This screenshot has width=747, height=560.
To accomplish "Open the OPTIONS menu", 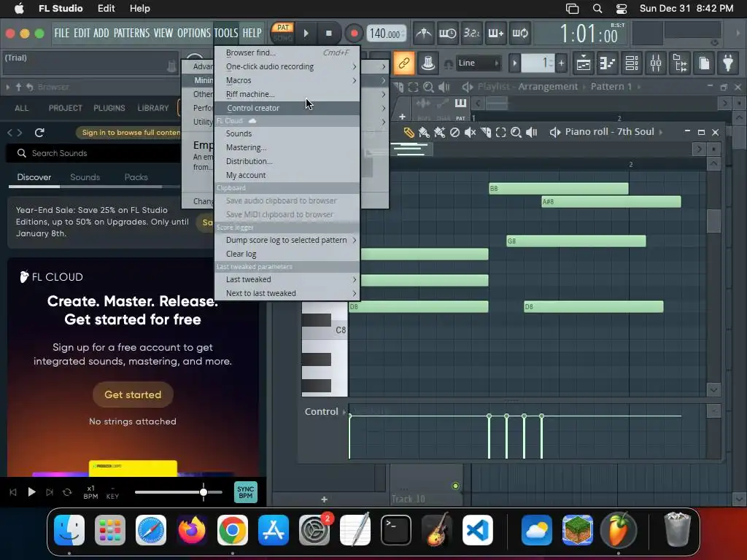I will (x=193, y=33).
